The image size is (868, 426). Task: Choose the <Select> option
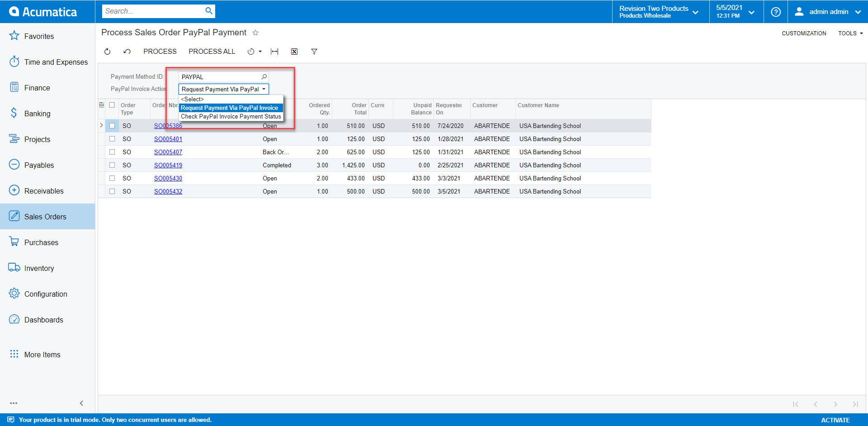231,99
